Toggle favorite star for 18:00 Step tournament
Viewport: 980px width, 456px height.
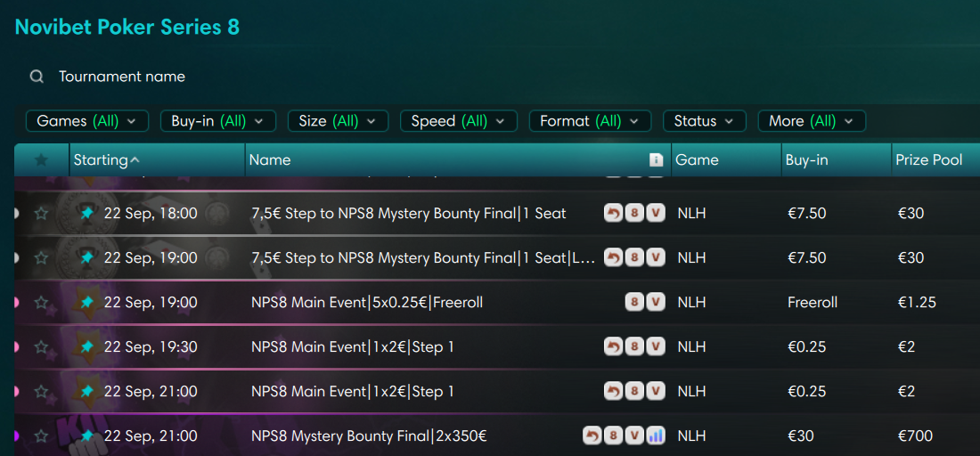click(x=41, y=214)
